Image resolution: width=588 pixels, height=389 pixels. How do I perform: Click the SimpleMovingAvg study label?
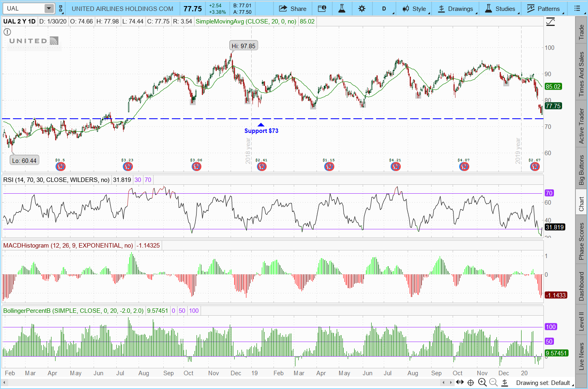pos(246,21)
